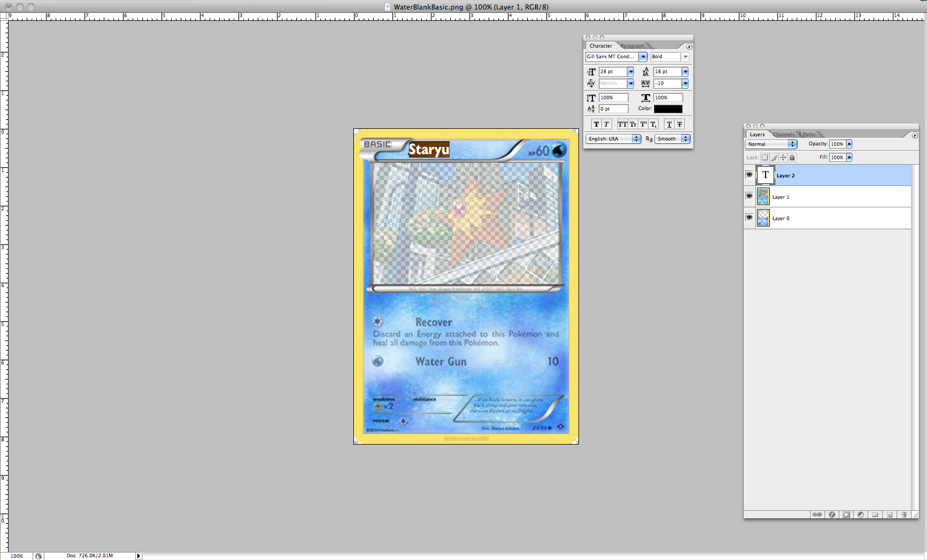Image resolution: width=927 pixels, height=560 pixels.
Task: Click the text Color swatch
Action: pyautogui.click(x=668, y=109)
